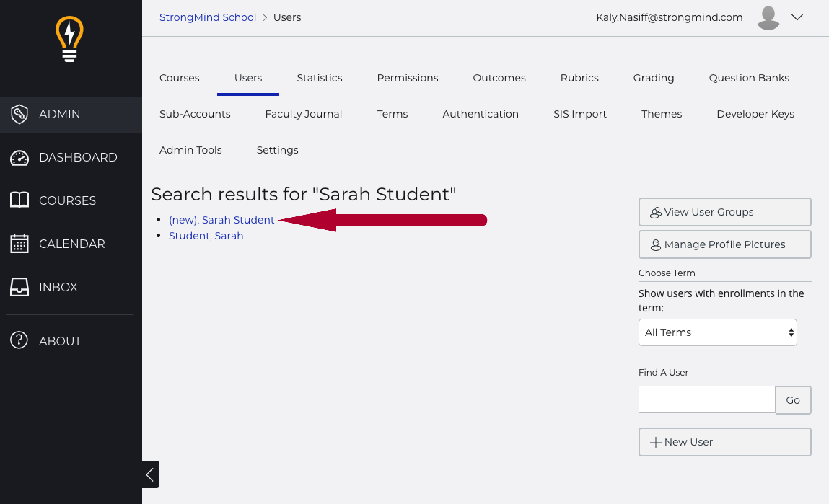Click the Users breadcrumb text

click(287, 17)
